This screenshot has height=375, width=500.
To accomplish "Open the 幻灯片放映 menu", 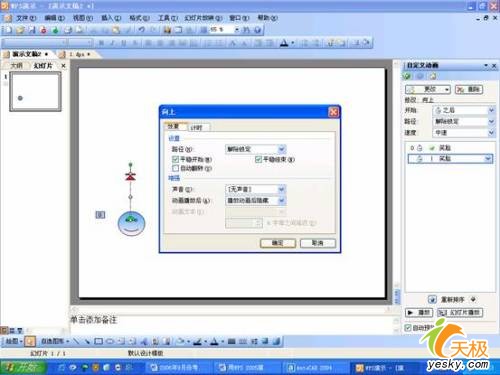I will pyautogui.click(x=203, y=18).
